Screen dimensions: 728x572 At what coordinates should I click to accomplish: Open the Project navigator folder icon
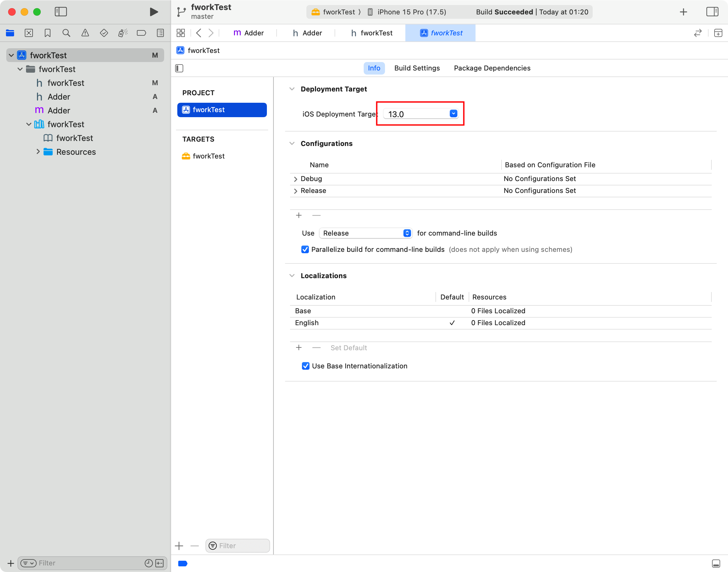point(10,33)
